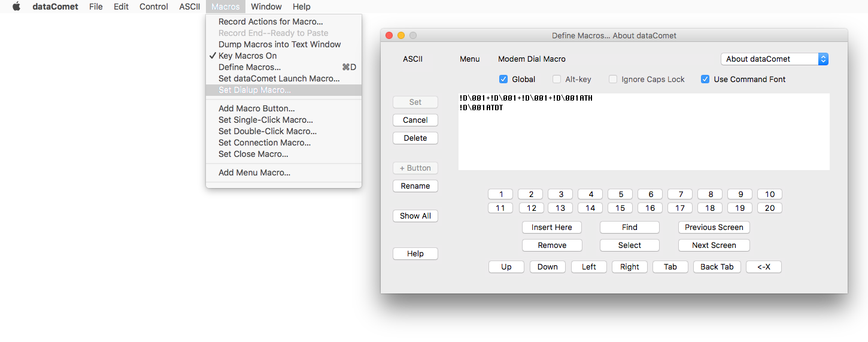Open the About dataComet dropdown
Screen dimensions: 868x342
[775, 59]
